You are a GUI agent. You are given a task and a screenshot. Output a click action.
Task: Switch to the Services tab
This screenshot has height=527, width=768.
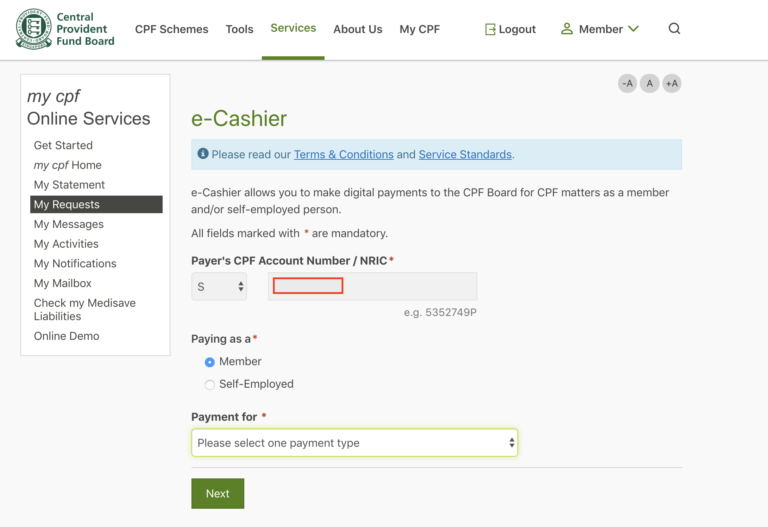click(293, 28)
